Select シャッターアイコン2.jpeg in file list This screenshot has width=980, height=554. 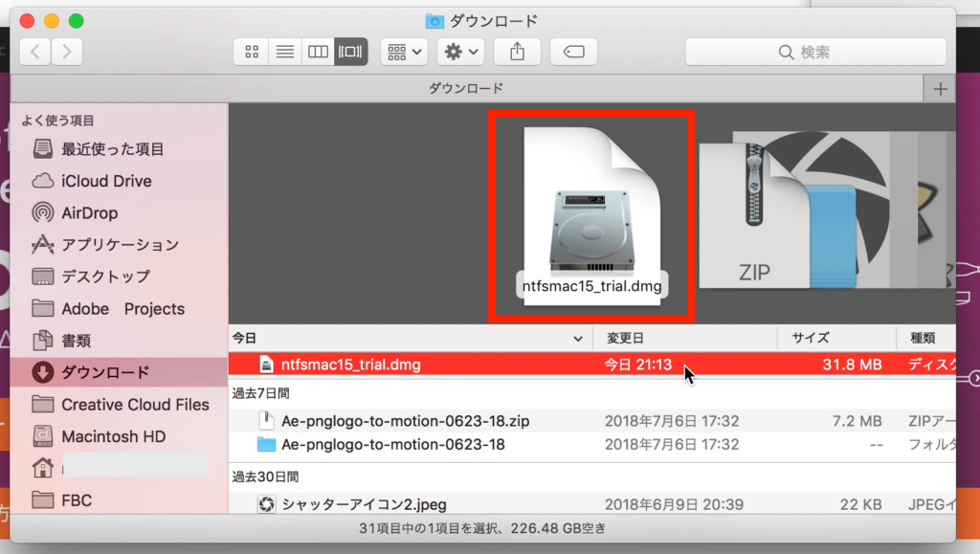coord(591,504)
